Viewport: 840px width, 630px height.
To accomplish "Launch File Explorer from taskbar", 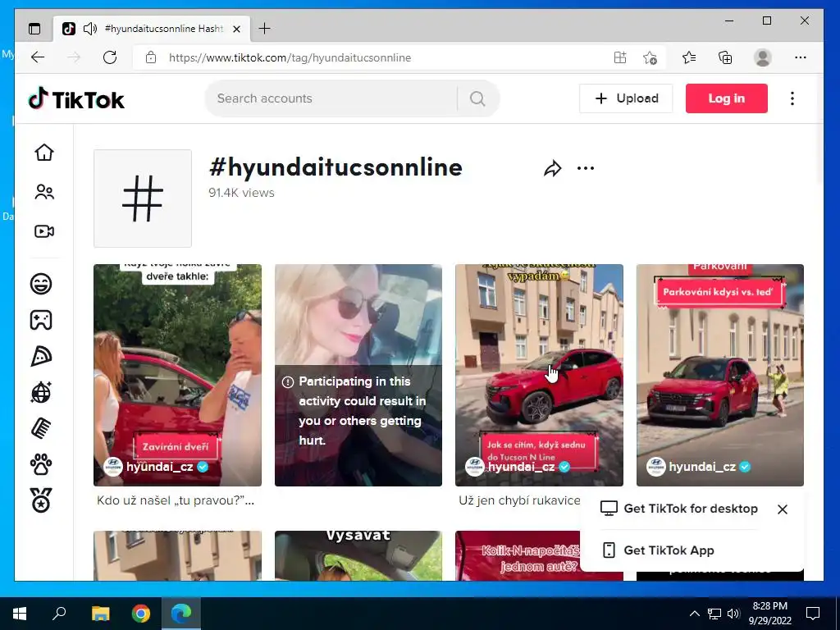I will [100, 614].
